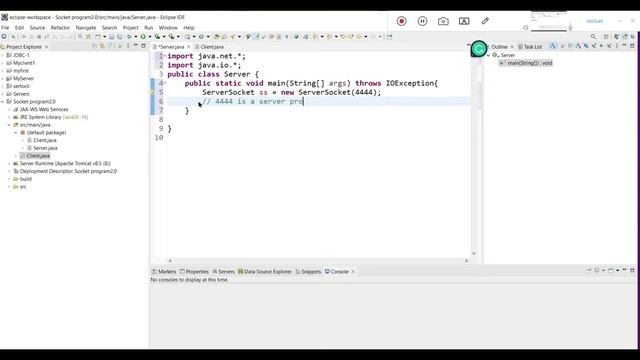The height and width of the screenshot is (360, 640).
Task: Click the Coverage launch icon
Action: pos(157,37)
